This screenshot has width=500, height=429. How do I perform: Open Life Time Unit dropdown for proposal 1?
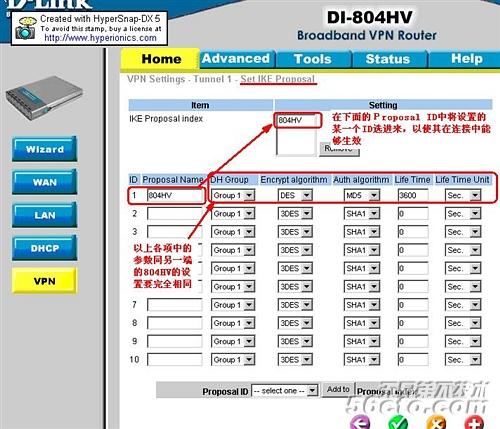click(463, 195)
